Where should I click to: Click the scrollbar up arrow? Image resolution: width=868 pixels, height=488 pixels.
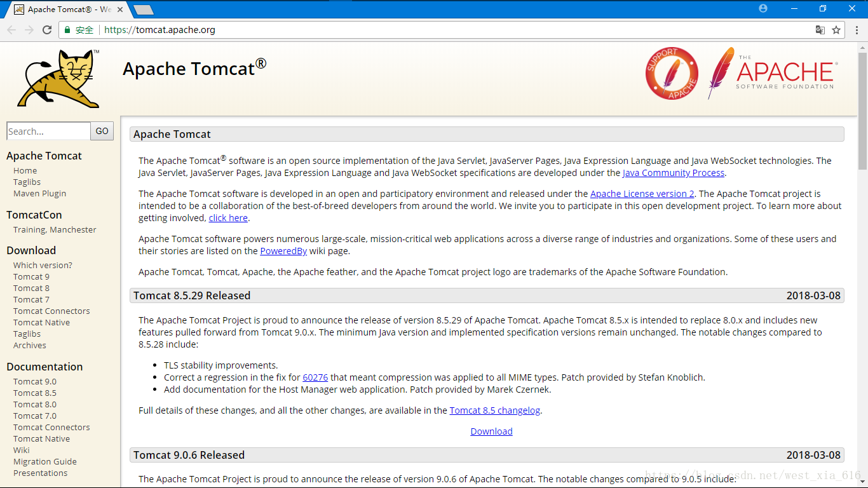pos(862,48)
